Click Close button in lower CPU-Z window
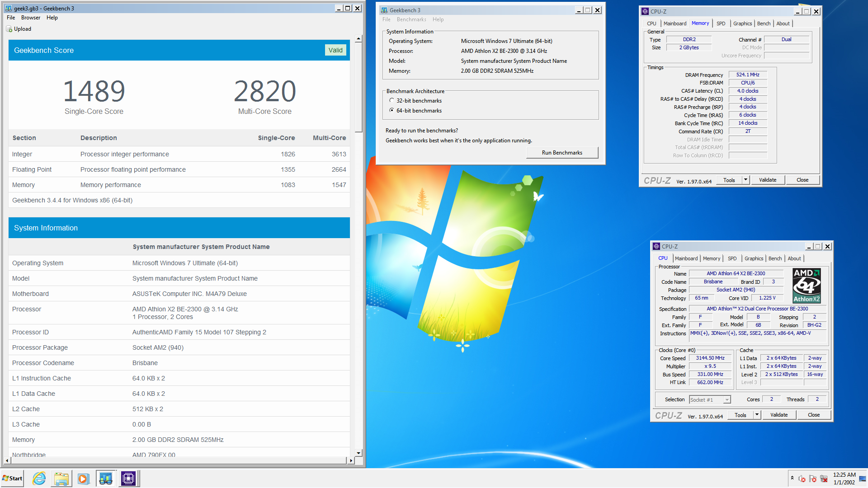The height and width of the screenshot is (488, 868). click(814, 415)
